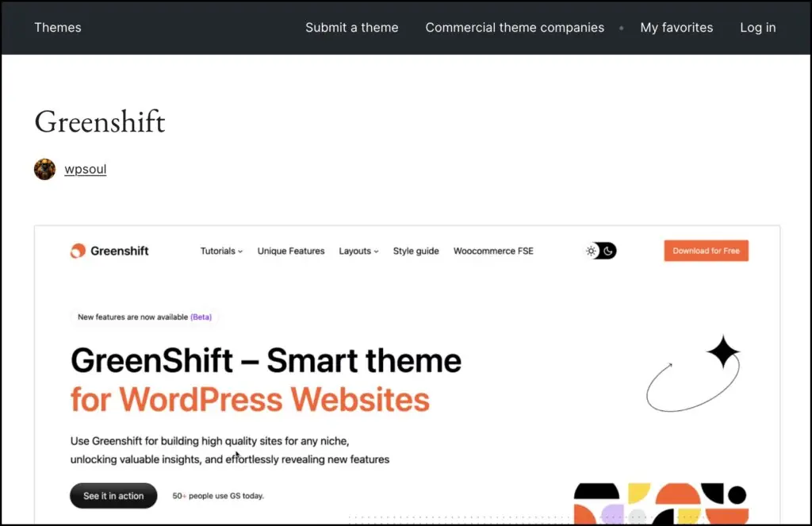Click '50+ people use GS today.' text
812x526 pixels.
[218, 496]
